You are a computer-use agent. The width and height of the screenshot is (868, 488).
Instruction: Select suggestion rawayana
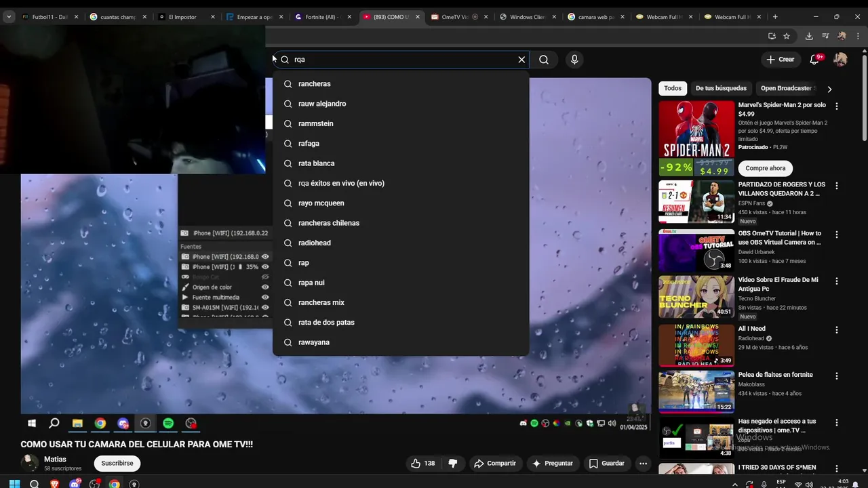click(x=401, y=342)
